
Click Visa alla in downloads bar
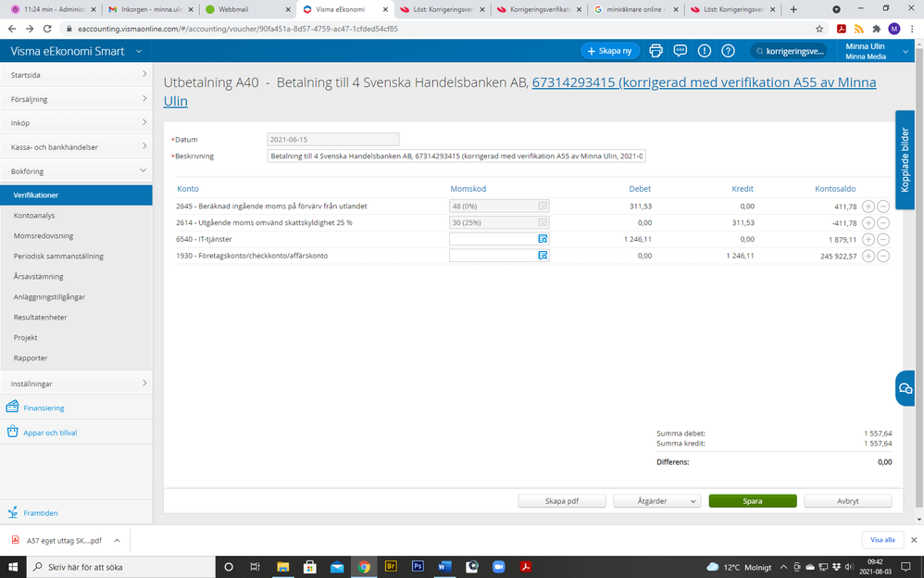point(882,540)
